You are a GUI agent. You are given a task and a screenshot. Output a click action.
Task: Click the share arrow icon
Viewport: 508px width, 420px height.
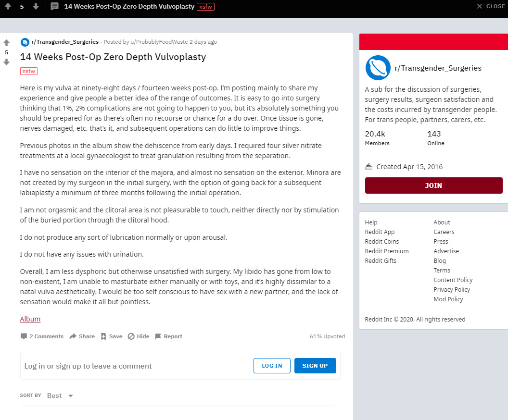73,336
